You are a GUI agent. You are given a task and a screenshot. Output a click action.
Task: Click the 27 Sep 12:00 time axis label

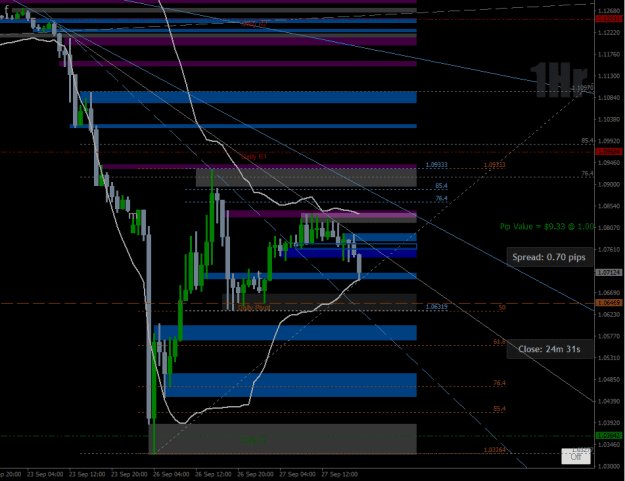coord(340,474)
